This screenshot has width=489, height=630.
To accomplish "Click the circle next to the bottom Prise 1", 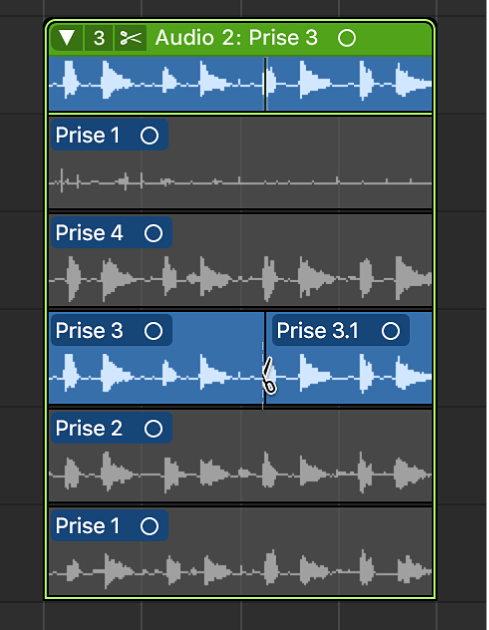I will (149, 526).
